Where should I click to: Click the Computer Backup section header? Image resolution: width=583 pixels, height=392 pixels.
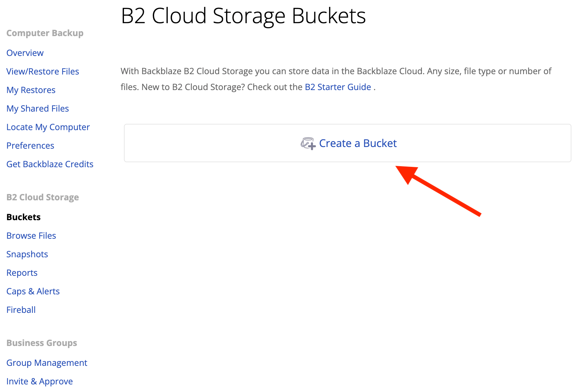tap(44, 33)
